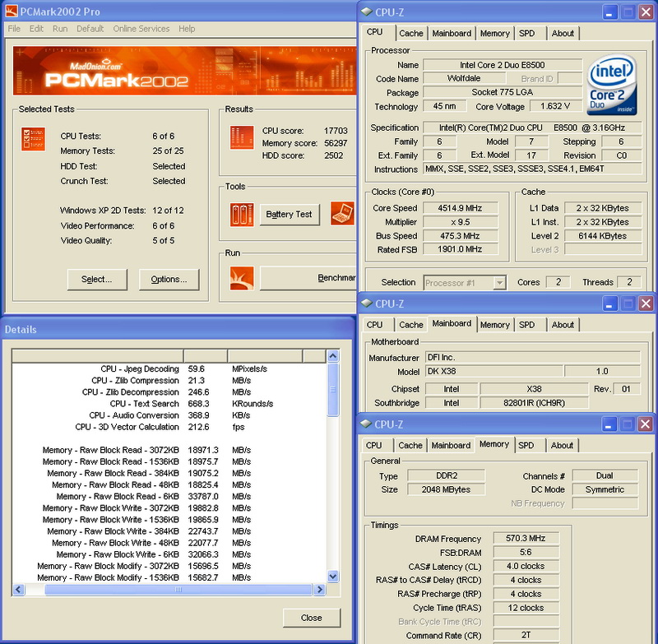Click the FSB:DRAM ratio value 5:6
The width and height of the screenshot is (658, 644).
pos(526,552)
